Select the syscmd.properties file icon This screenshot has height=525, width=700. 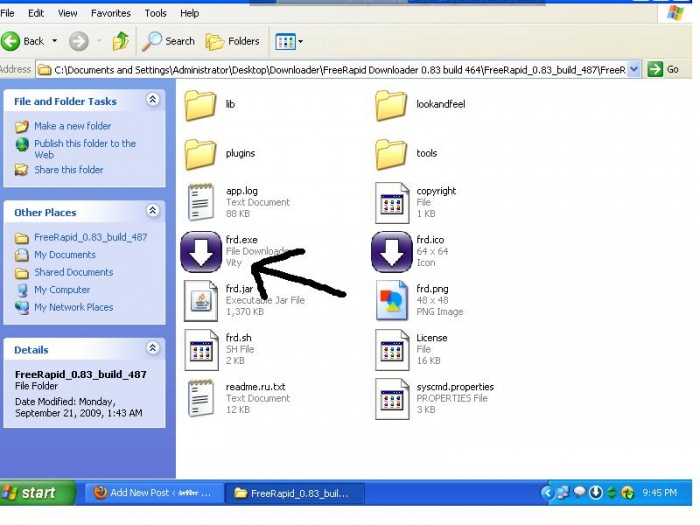[392, 399]
